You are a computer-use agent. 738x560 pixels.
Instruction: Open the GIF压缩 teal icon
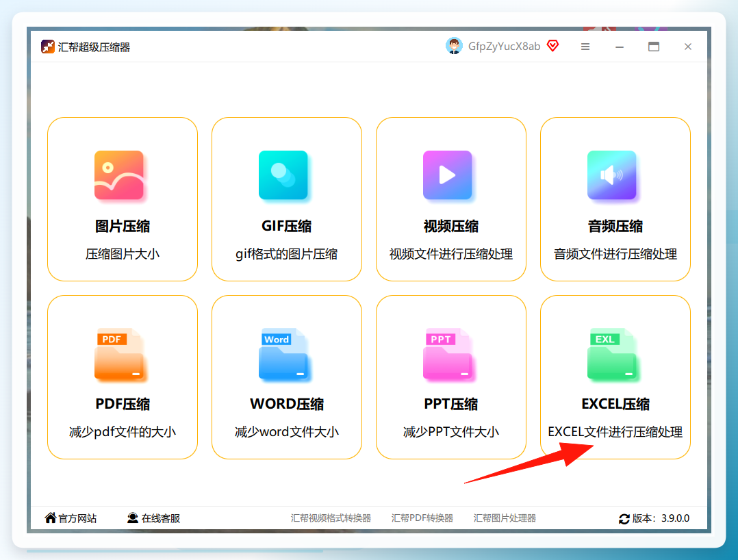[x=283, y=175]
